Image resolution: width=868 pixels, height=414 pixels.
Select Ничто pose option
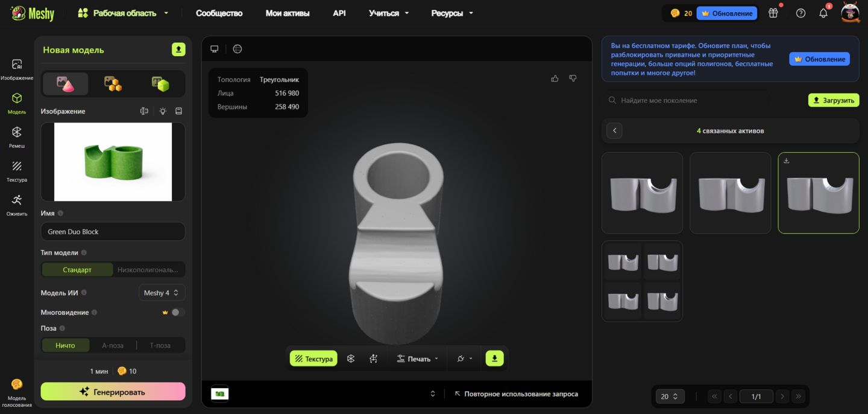click(65, 345)
